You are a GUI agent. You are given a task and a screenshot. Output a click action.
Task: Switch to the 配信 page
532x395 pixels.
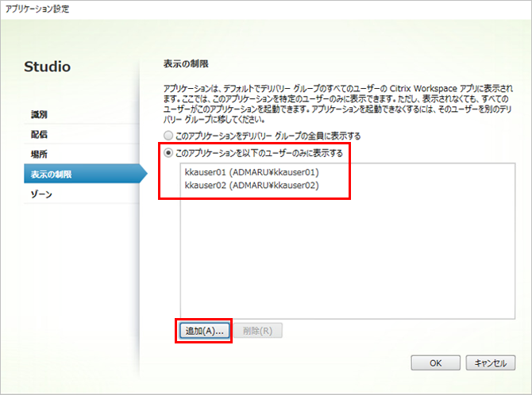point(40,134)
